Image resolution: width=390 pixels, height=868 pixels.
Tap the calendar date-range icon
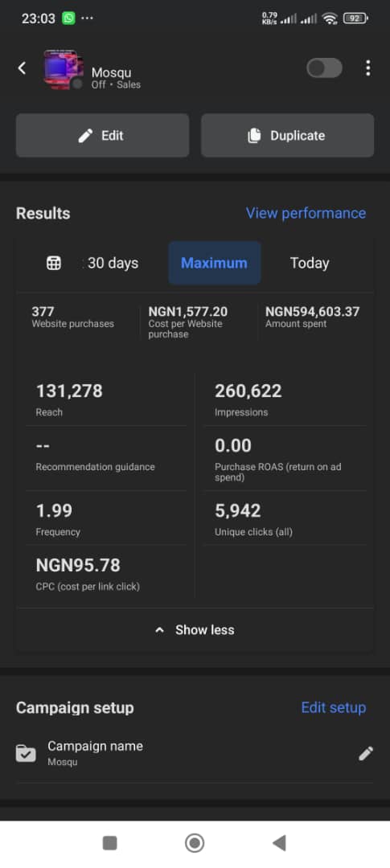(x=54, y=263)
